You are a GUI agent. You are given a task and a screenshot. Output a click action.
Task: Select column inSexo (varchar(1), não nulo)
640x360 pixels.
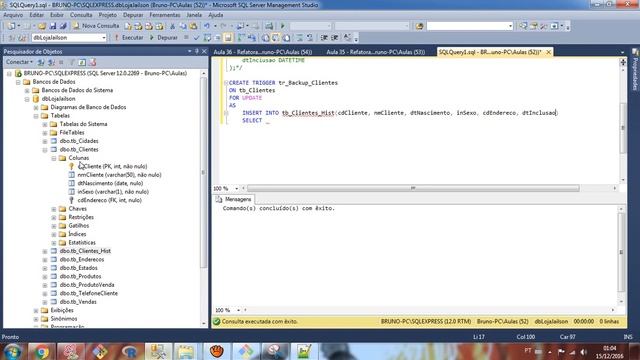click(113, 192)
